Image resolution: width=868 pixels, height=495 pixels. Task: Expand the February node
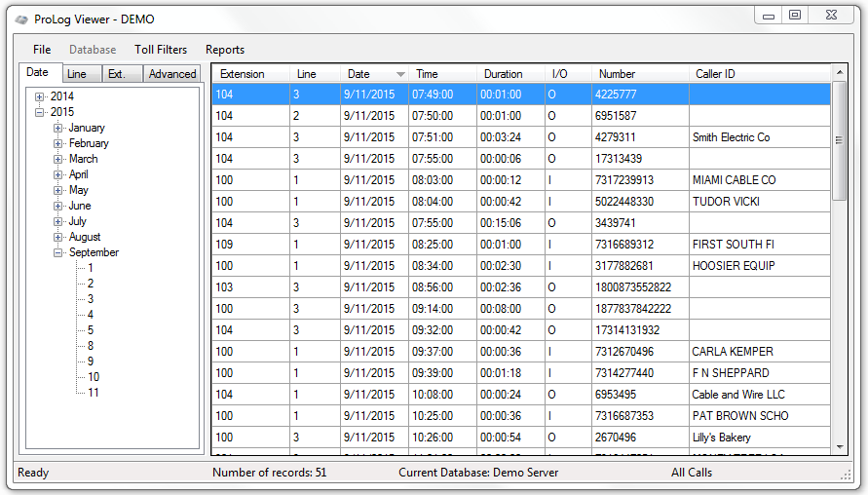pyautogui.click(x=57, y=143)
